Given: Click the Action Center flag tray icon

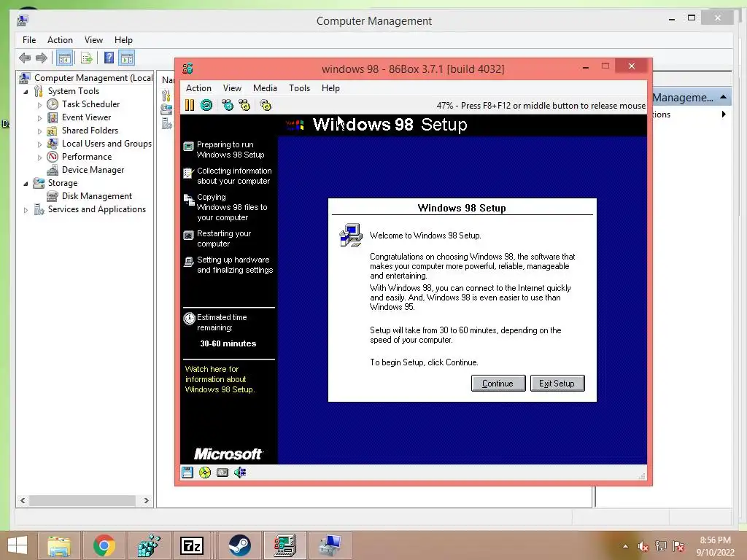Looking at the screenshot, I should coord(678,546).
